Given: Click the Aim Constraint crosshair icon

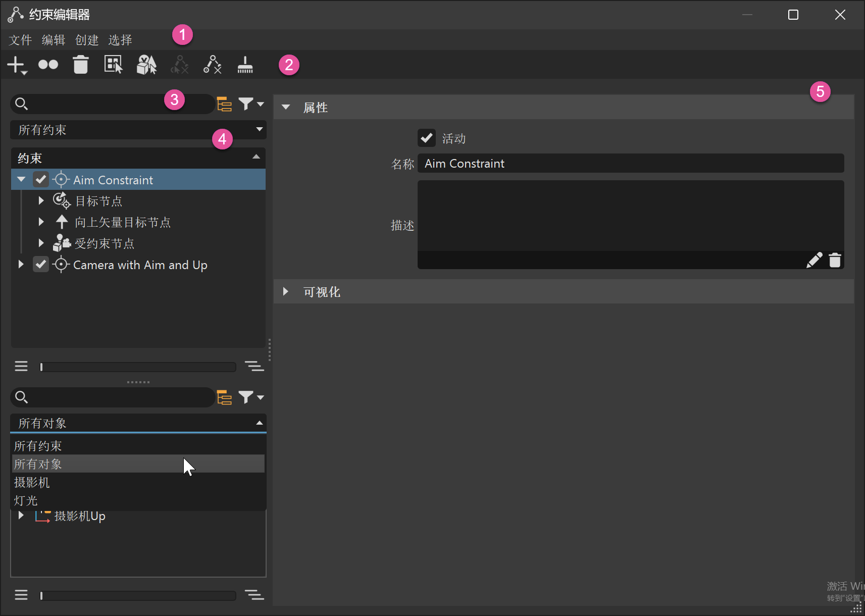Looking at the screenshot, I should coord(61,179).
